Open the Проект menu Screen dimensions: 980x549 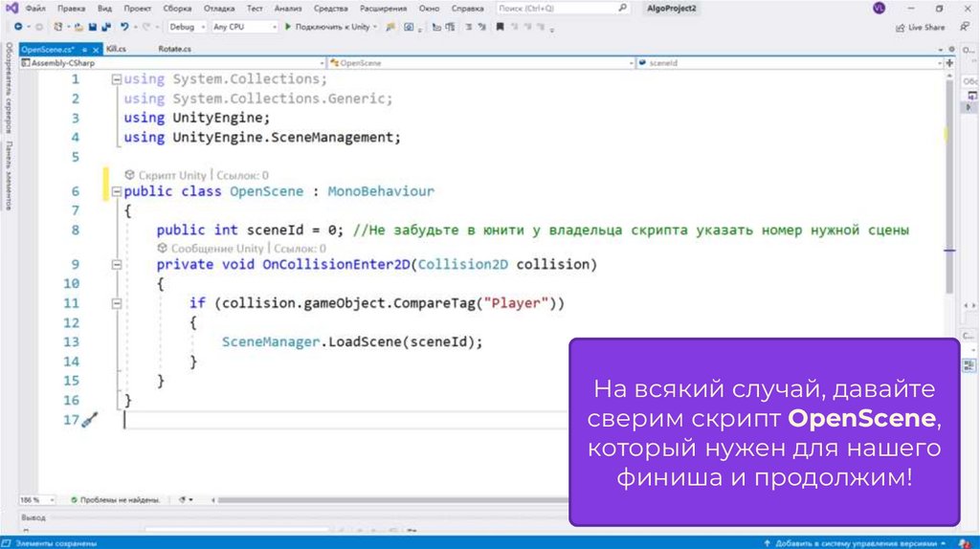(137, 8)
